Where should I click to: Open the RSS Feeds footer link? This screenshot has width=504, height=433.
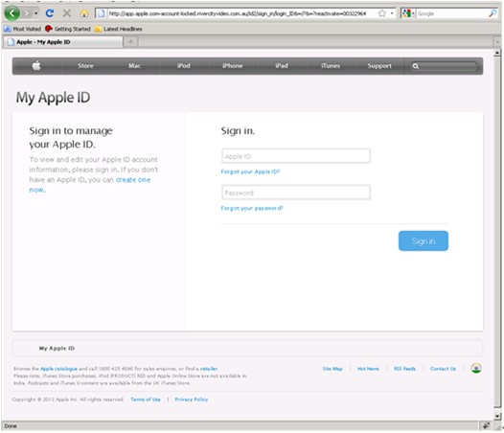coord(404,369)
